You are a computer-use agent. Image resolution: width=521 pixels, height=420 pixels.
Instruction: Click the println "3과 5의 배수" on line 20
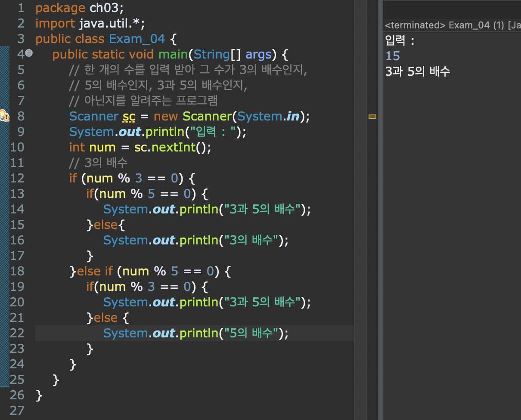tap(207, 302)
